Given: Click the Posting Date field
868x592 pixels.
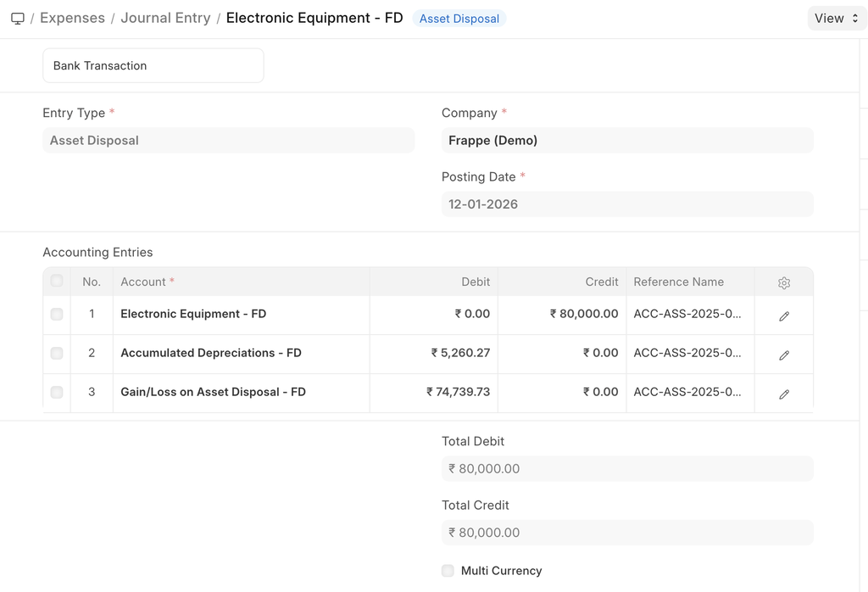Looking at the screenshot, I should click(x=626, y=204).
